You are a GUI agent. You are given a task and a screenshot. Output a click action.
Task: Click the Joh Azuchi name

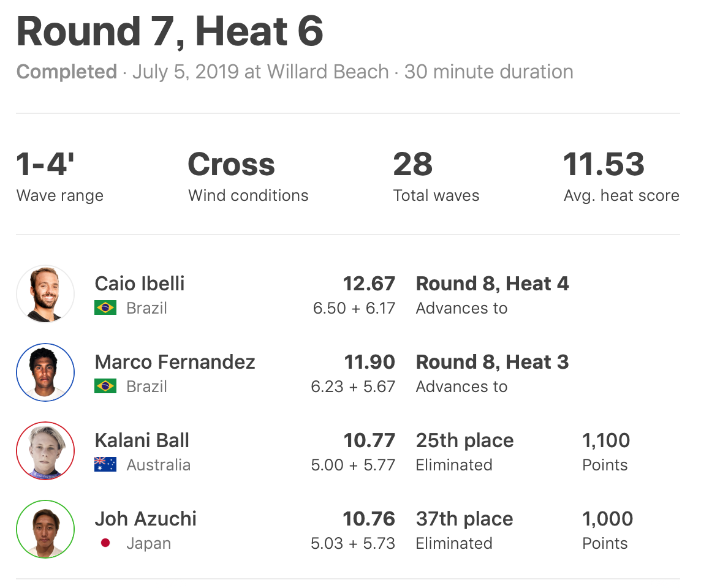click(146, 519)
